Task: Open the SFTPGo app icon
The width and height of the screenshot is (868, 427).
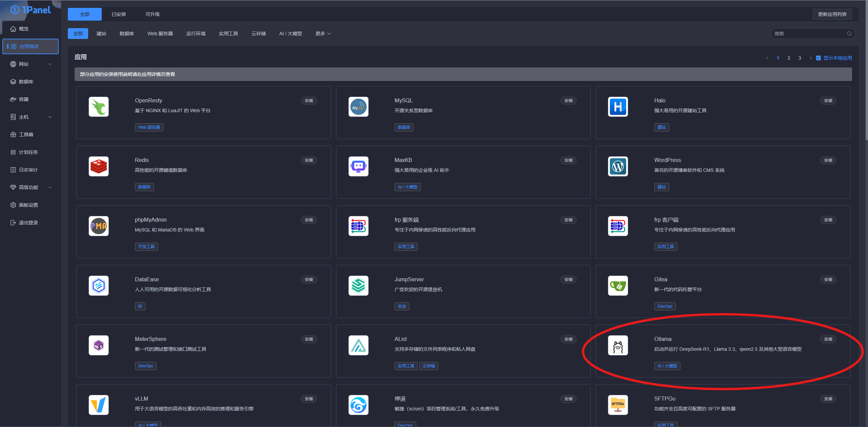Action: coord(618,405)
